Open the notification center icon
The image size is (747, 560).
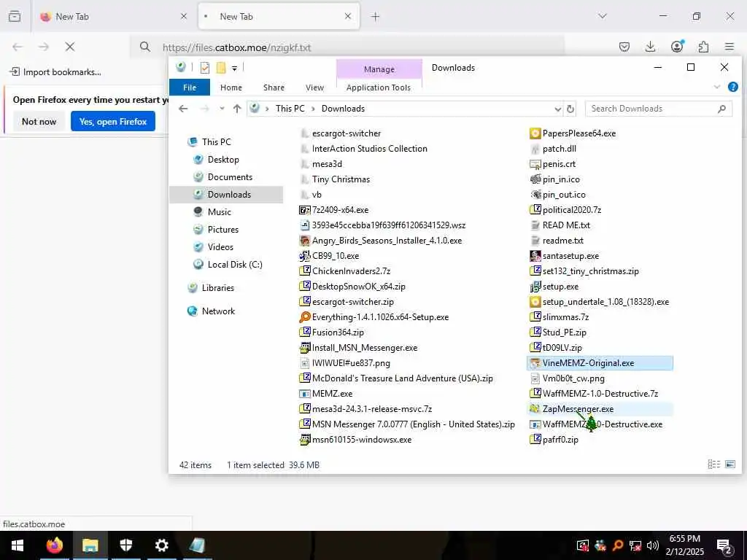[x=724, y=546]
